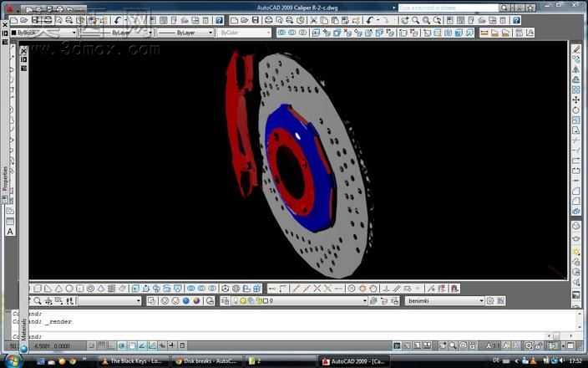Open Object Snap Settings icon

tap(454, 289)
